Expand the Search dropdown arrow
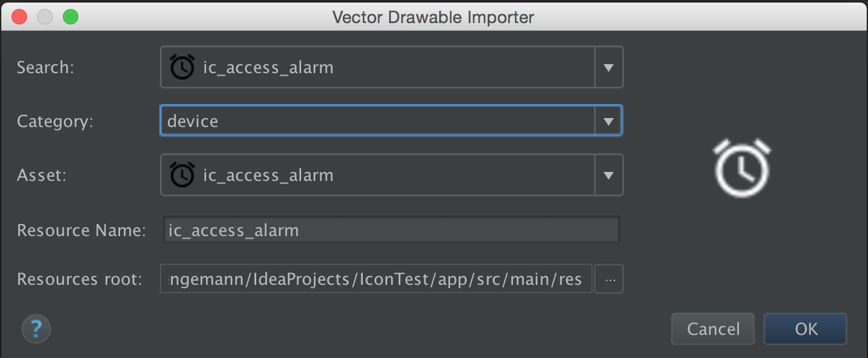 coord(609,67)
